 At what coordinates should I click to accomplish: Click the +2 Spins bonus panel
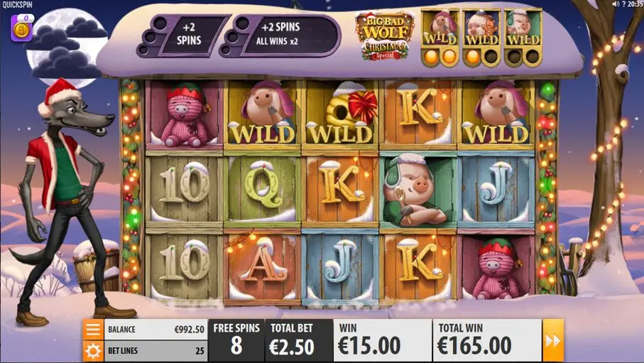coord(182,36)
